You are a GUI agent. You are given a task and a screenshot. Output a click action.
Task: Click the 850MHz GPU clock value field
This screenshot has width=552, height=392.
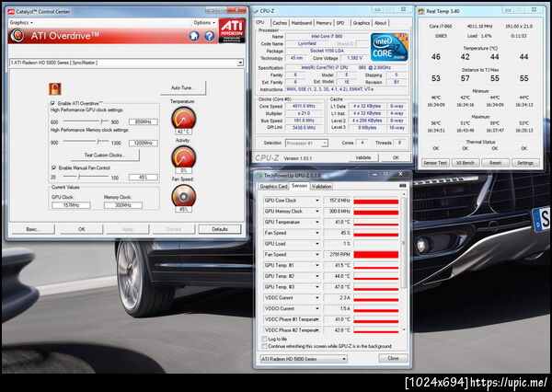click(144, 121)
